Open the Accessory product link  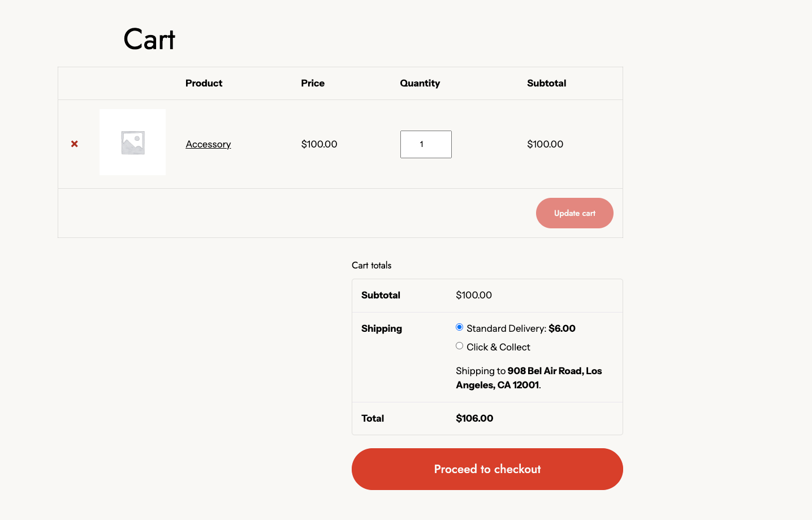pyautogui.click(x=208, y=144)
